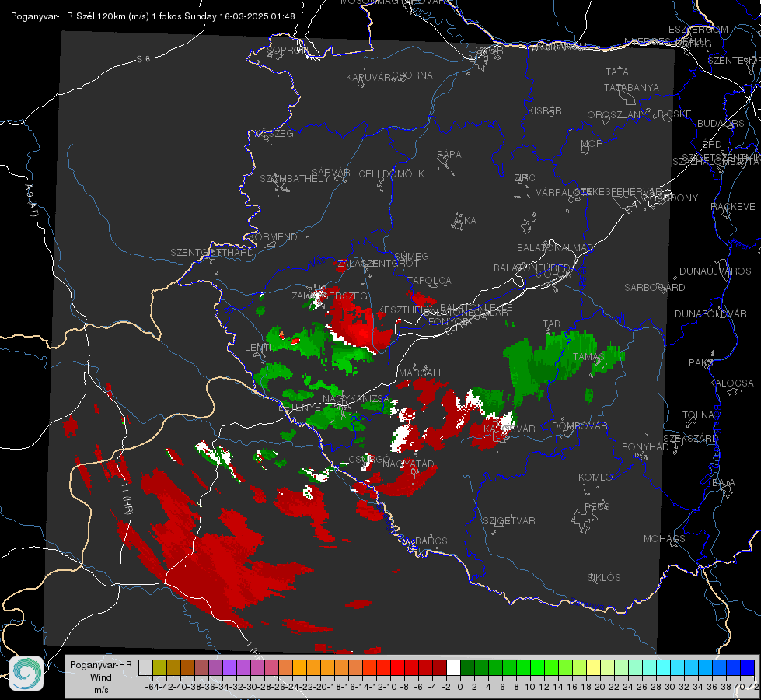The width and height of the screenshot is (761, 700).
Task: Click the PECS city label
Action: click(x=596, y=507)
